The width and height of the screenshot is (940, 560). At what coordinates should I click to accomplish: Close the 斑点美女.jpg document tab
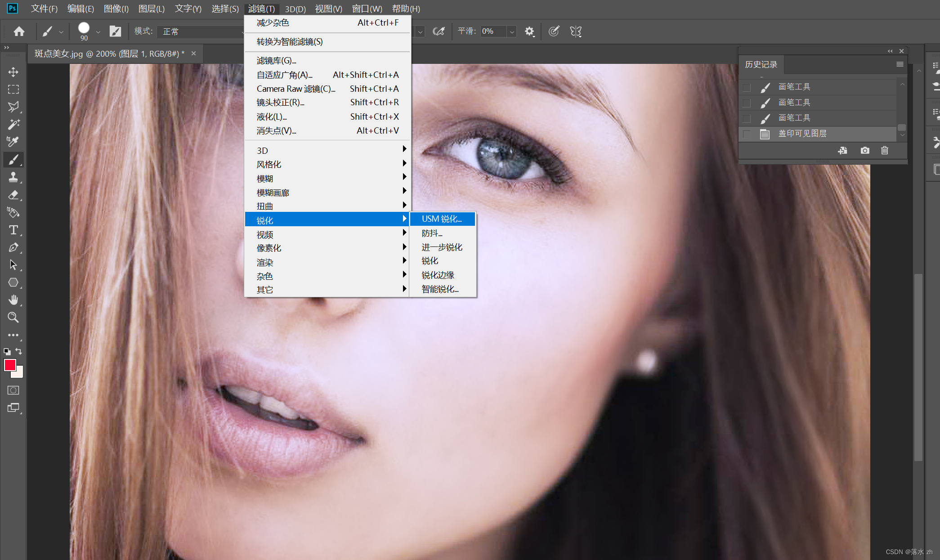point(193,54)
